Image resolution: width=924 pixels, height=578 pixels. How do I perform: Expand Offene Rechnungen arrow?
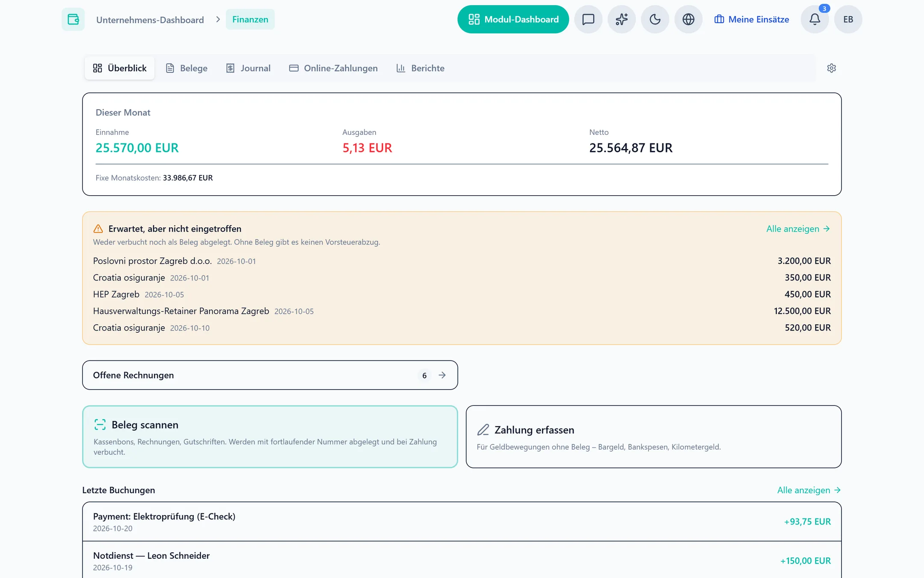(x=442, y=375)
